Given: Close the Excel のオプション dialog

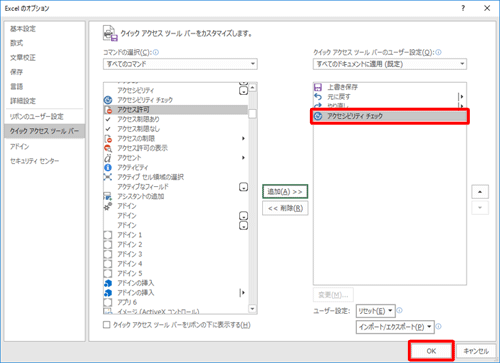Looking at the screenshot, I should click(x=487, y=8).
